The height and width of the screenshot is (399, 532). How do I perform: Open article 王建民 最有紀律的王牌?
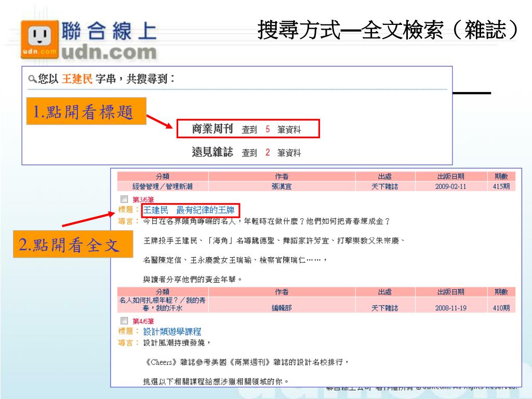[189, 210]
